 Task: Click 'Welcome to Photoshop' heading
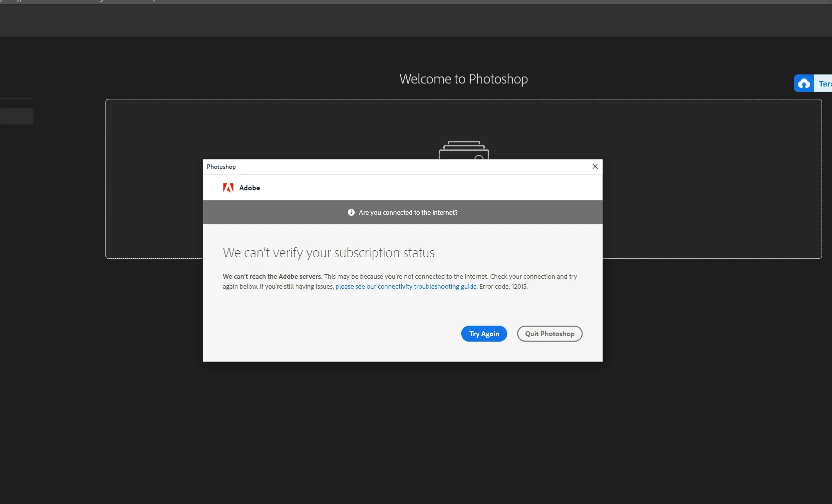pyautogui.click(x=464, y=79)
